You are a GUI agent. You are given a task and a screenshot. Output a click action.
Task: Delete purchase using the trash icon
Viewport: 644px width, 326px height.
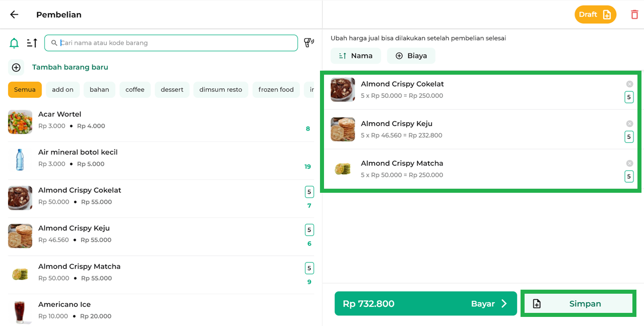point(634,15)
